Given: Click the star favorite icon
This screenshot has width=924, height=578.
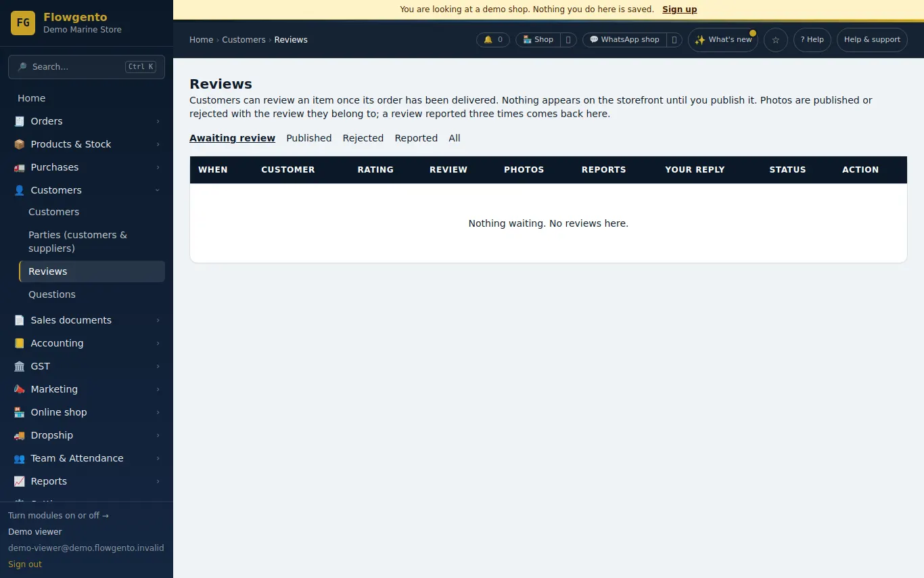Looking at the screenshot, I should [776, 40].
